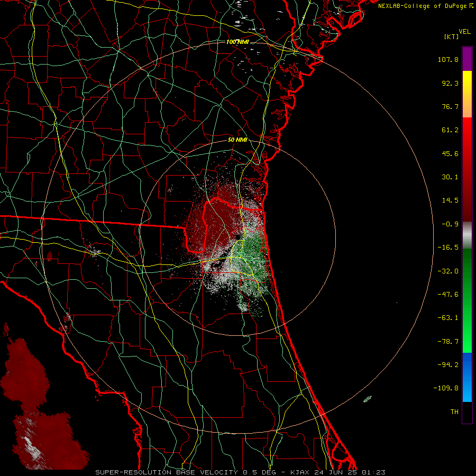Click the VEL legend title
The image size is (476, 476).
coord(464,32)
